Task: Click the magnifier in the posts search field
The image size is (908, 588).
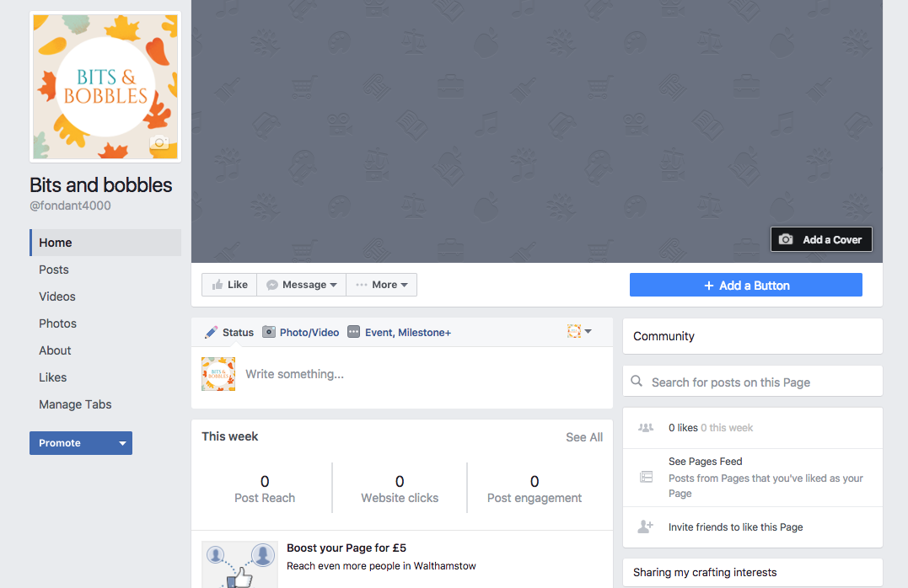Action: [637, 381]
